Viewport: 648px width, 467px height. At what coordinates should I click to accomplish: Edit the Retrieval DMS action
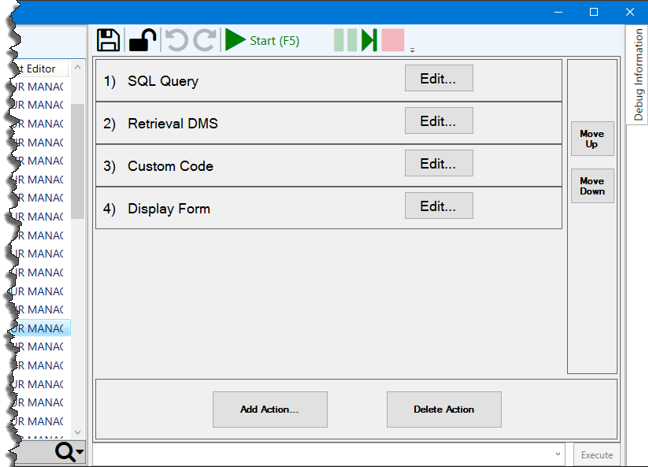[x=438, y=122]
